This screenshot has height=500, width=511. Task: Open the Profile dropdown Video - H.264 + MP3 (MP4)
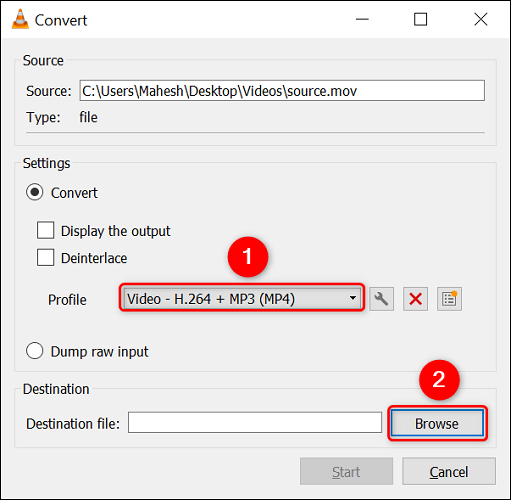[x=242, y=298]
